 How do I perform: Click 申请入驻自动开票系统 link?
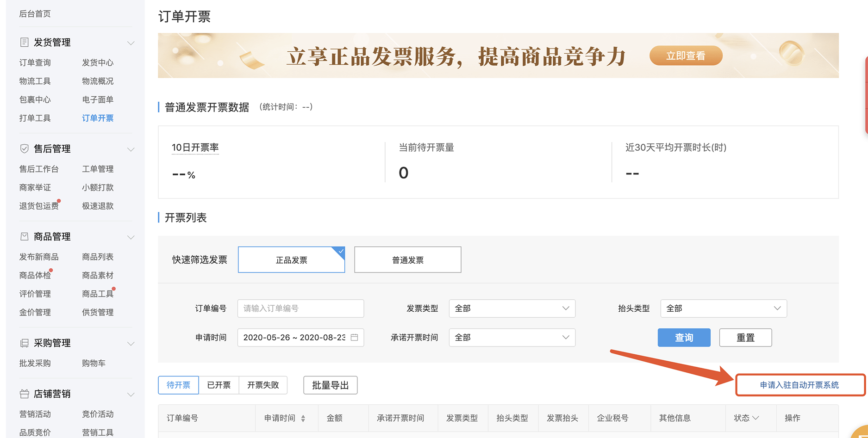(x=799, y=385)
